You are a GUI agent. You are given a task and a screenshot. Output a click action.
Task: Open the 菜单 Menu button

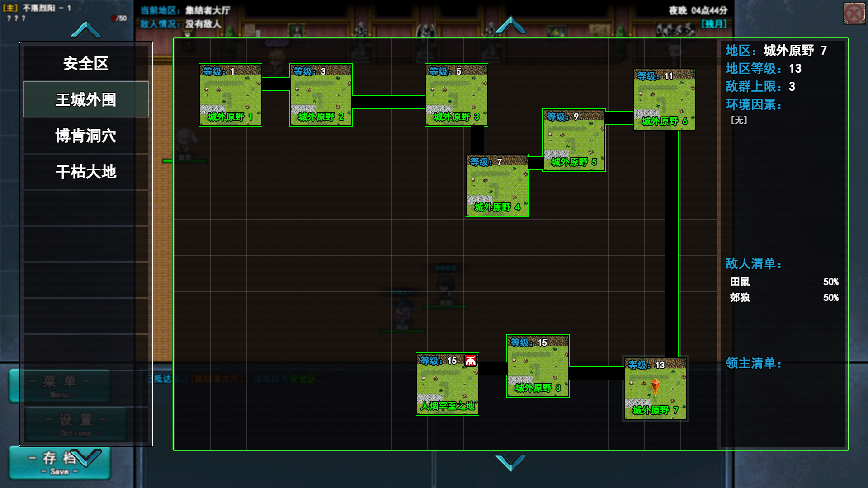point(60,386)
